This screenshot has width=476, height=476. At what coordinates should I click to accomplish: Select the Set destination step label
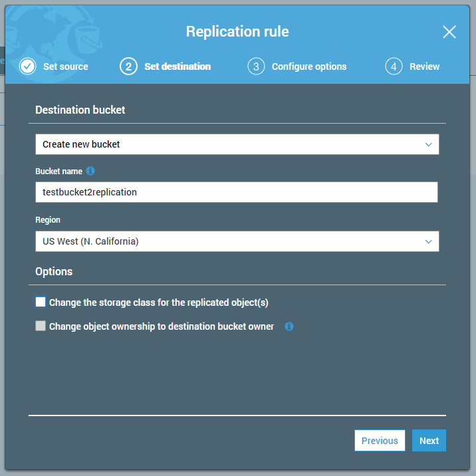tap(178, 66)
